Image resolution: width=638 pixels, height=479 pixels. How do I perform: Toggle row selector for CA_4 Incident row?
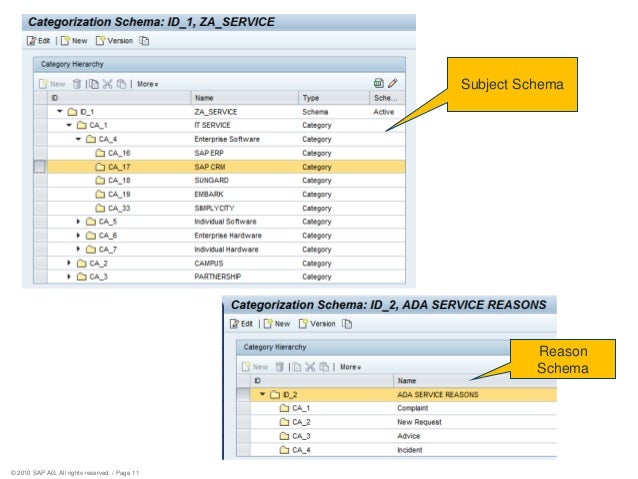(x=243, y=450)
